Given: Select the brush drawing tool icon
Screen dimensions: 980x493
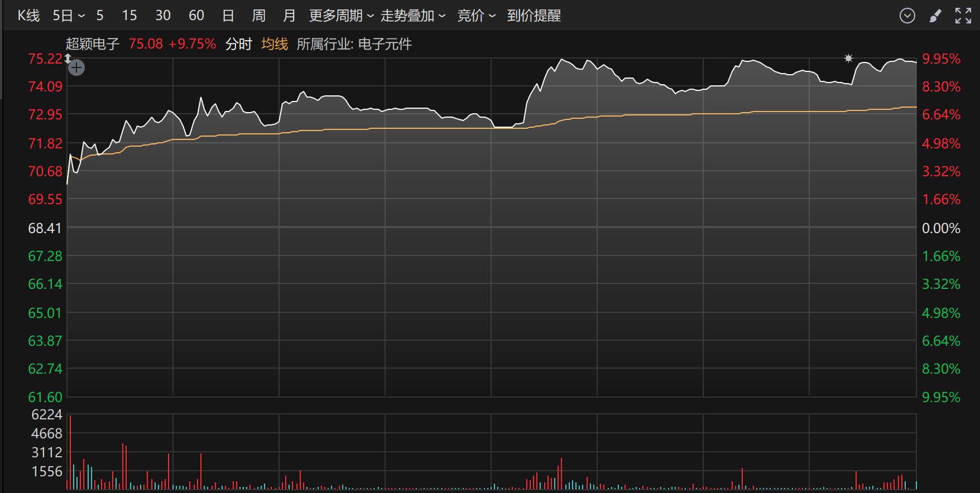Looking at the screenshot, I should (935, 16).
